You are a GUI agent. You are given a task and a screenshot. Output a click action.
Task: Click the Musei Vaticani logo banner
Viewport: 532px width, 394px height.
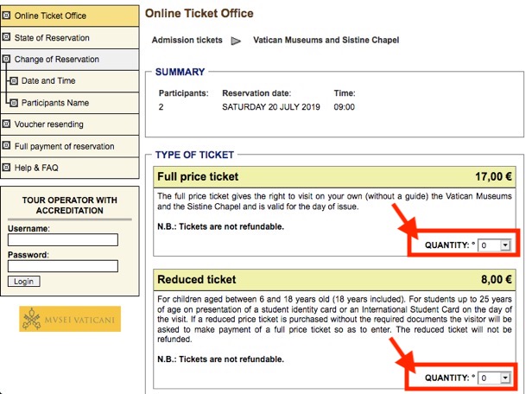tap(70, 319)
